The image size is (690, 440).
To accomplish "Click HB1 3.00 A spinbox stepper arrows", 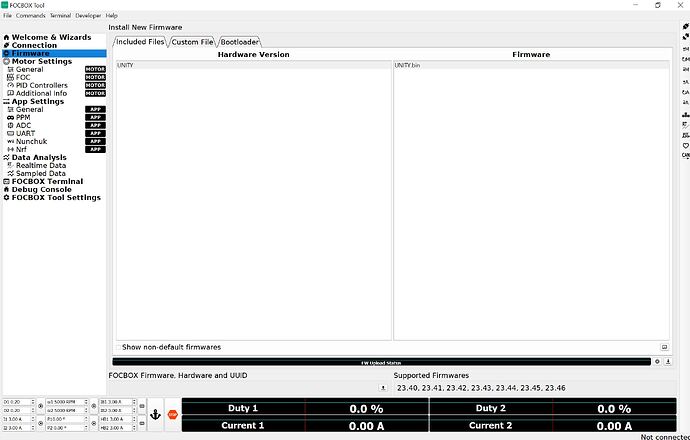I will tap(134, 419).
